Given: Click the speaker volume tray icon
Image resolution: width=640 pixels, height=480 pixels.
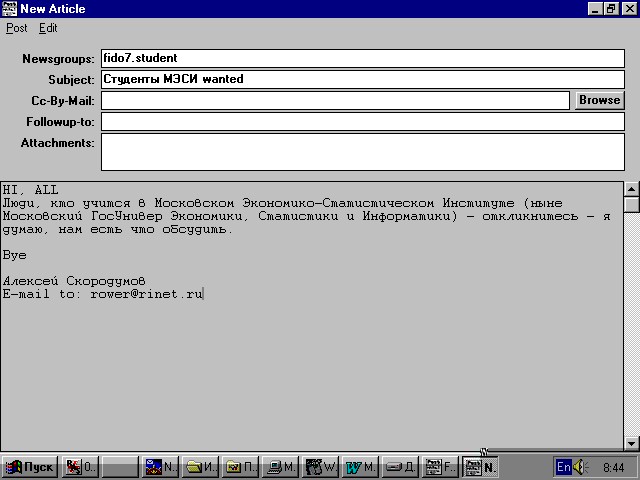Looking at the screenshot, I should [x=580, y=467].
